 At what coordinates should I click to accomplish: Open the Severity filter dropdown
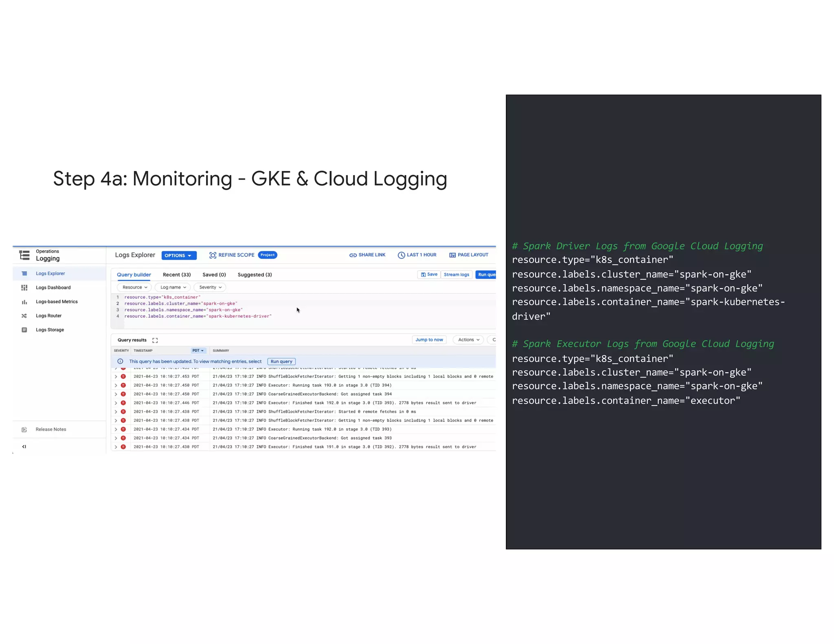(x=210, y=287)
